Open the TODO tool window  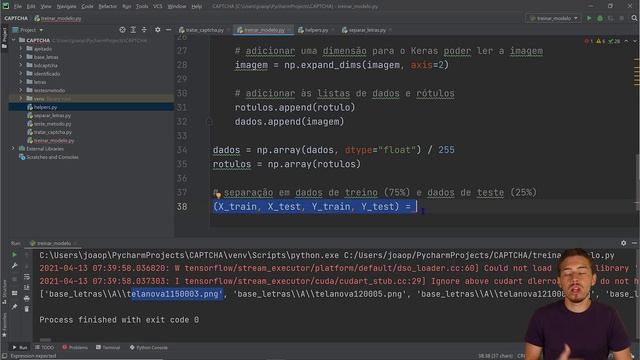[44, 347]
